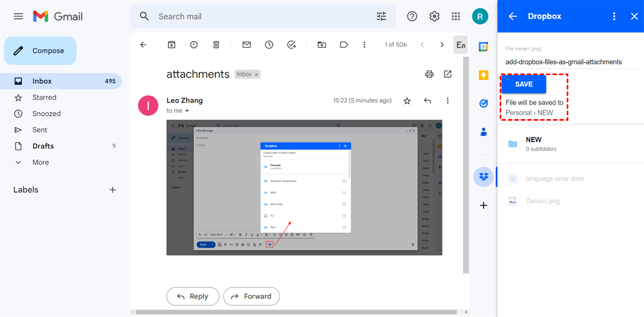This screenshot has height=317, width=644.
Task: Click sender name Leo Zhang
Action: 185,100
